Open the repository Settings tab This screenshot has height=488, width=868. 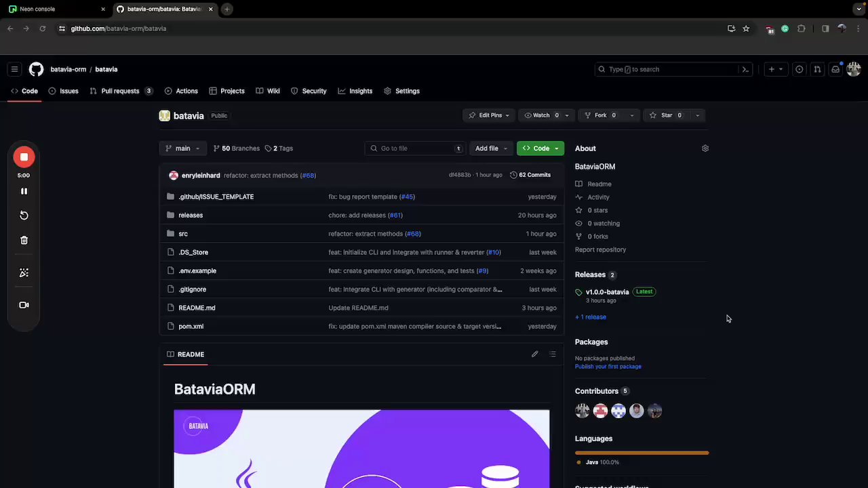401,91
